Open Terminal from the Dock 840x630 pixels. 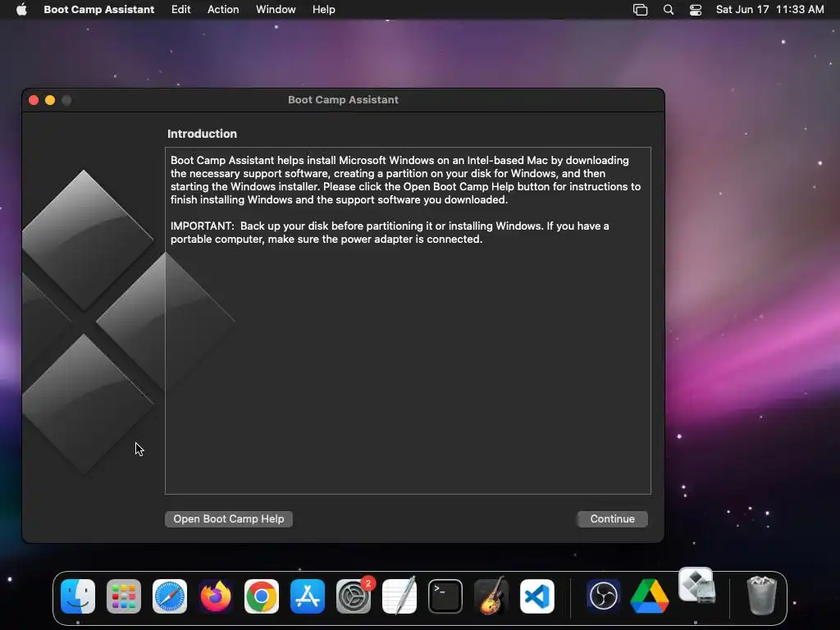[x=445, y=596]
